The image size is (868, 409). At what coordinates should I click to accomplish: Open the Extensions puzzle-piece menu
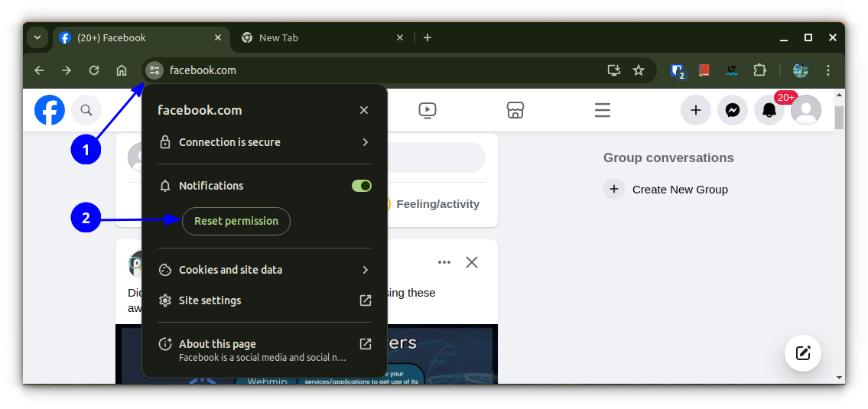click(759, 70)
